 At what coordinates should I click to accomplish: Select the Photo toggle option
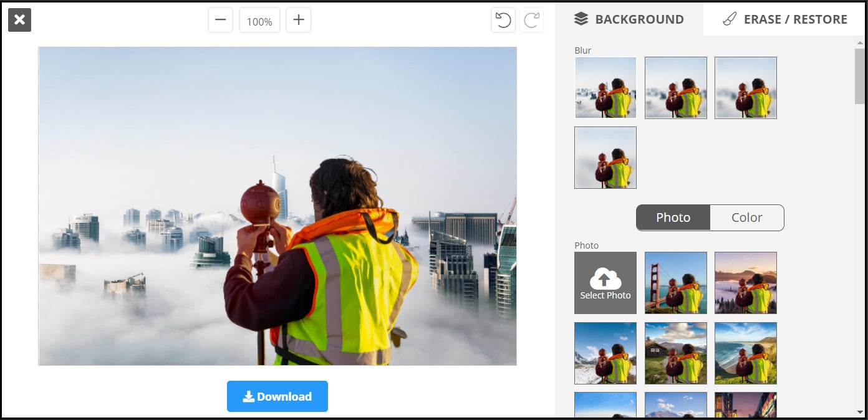tap(673, 217)
